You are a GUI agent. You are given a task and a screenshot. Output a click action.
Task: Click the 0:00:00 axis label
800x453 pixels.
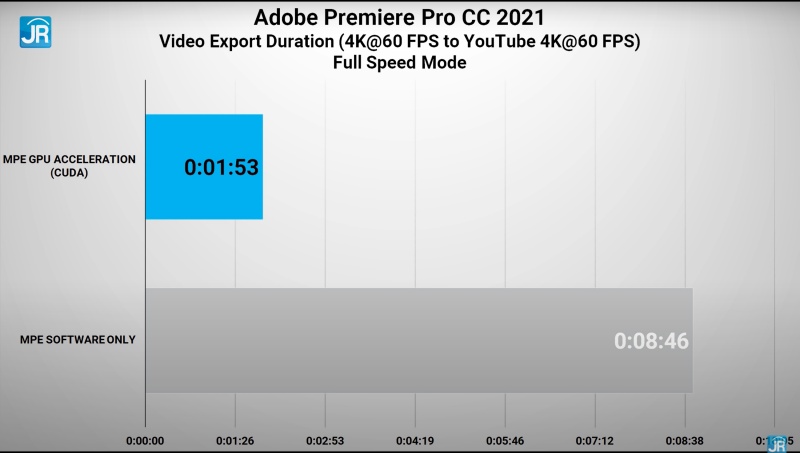(145, 440)
